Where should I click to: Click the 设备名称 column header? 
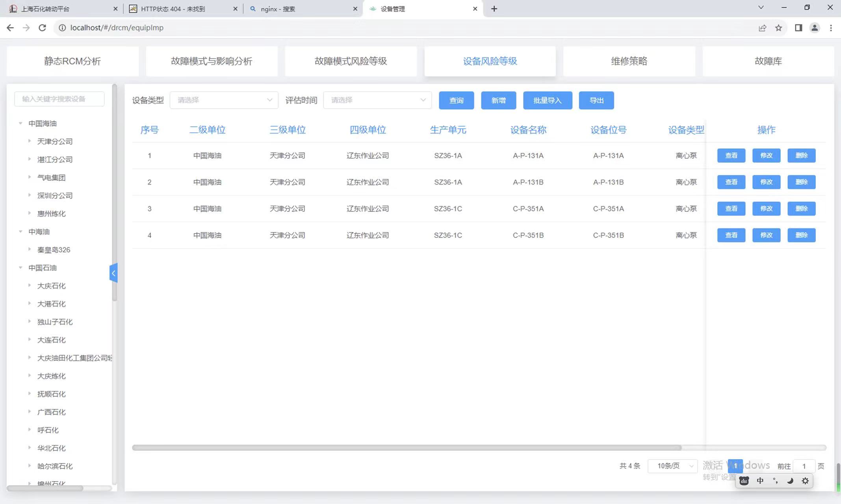[x=528, y=130]
